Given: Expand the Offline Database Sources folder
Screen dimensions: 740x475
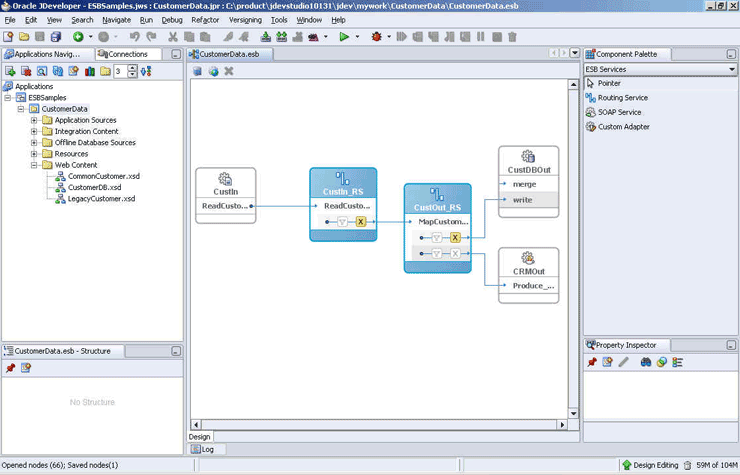Looking at the screenshot, I should pyautogui.click(x=34, y=143).
